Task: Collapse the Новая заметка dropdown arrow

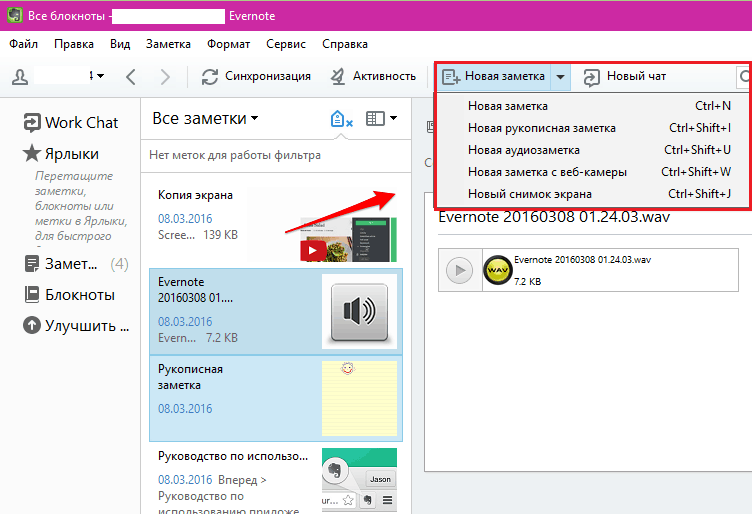Action: [x=560, y=77]
